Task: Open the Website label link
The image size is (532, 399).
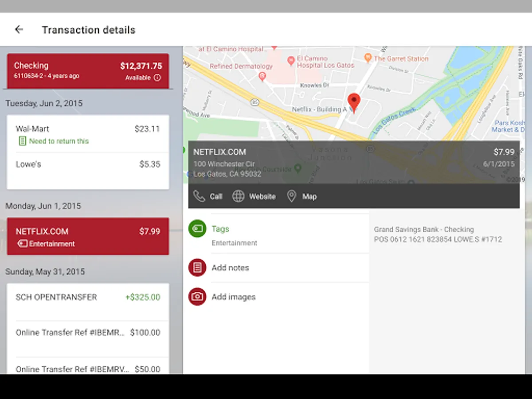Action: click(262, 196)
